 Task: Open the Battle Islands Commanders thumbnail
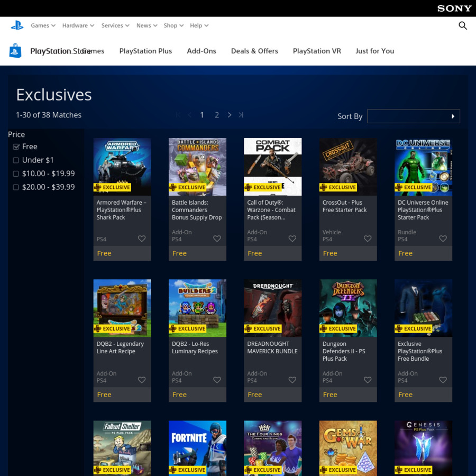(x=197, y=167)
